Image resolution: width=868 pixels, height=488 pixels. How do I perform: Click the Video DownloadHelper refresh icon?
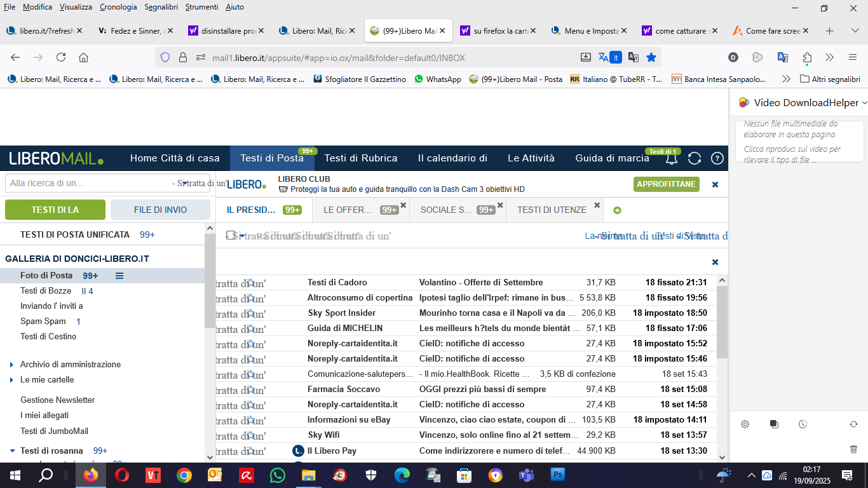[853, 424]
